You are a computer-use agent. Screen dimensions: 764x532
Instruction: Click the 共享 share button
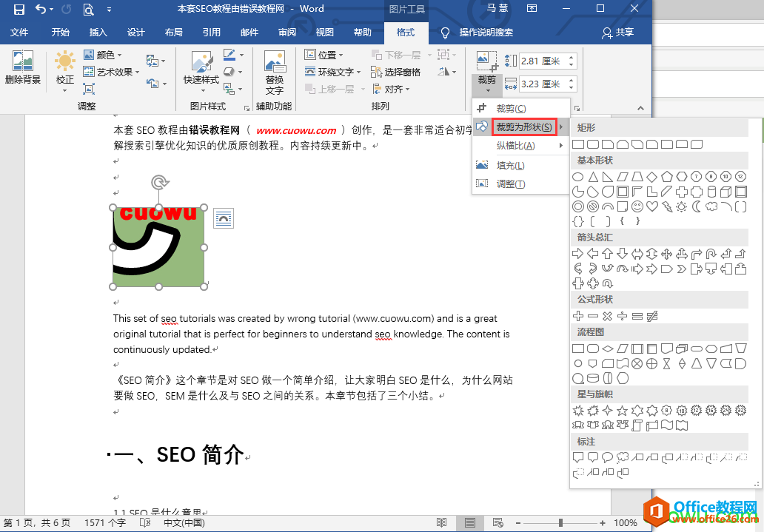coord(618,32)
